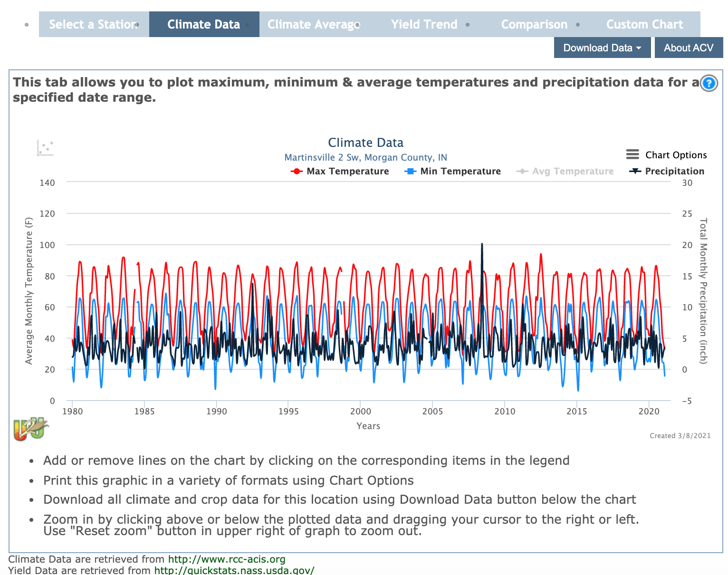Open the Select a Station tab

[x=94, y=24]
